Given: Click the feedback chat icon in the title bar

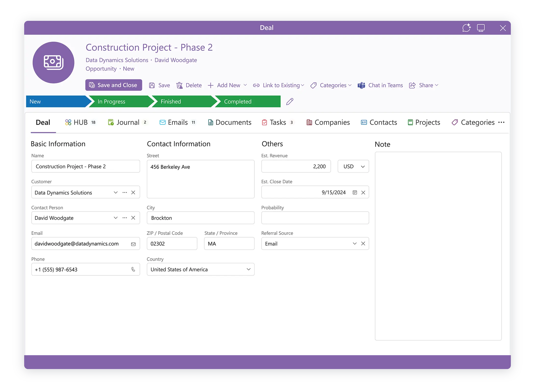Looking at the screenshot, I should click(467, 28).
